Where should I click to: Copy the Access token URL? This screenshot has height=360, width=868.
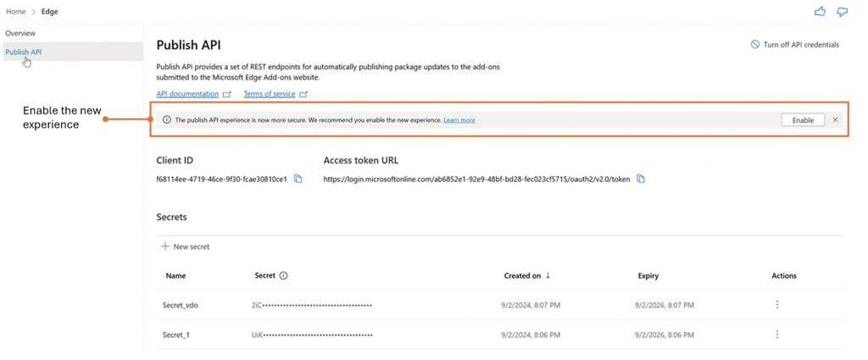641,179
